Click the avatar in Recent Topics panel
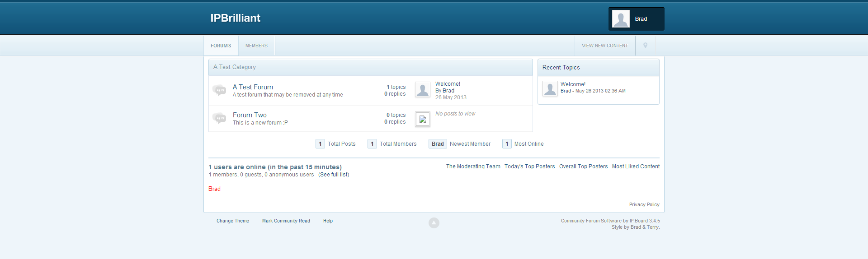 coord(550,88)
